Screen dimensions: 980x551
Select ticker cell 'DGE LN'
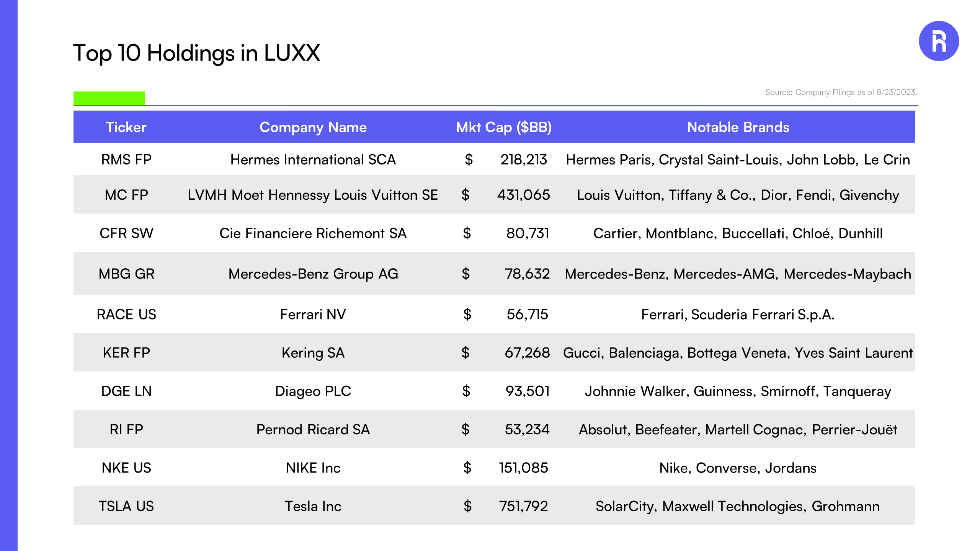(x=126, y=391)
